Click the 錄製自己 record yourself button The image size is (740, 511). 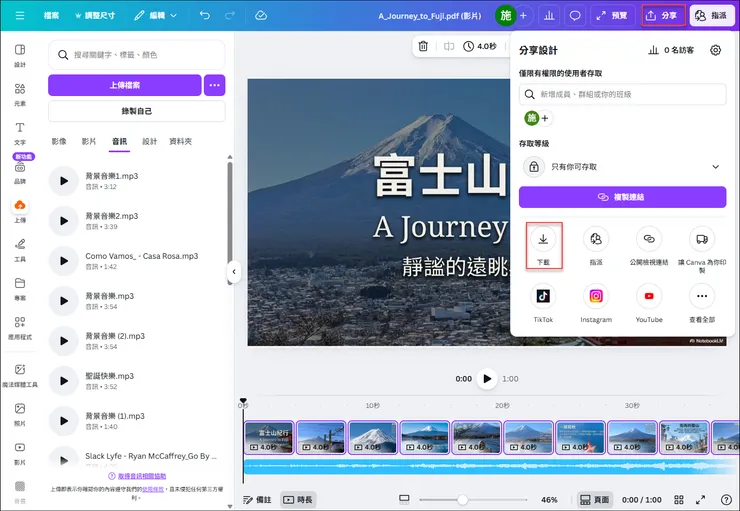tap(136, 111)
